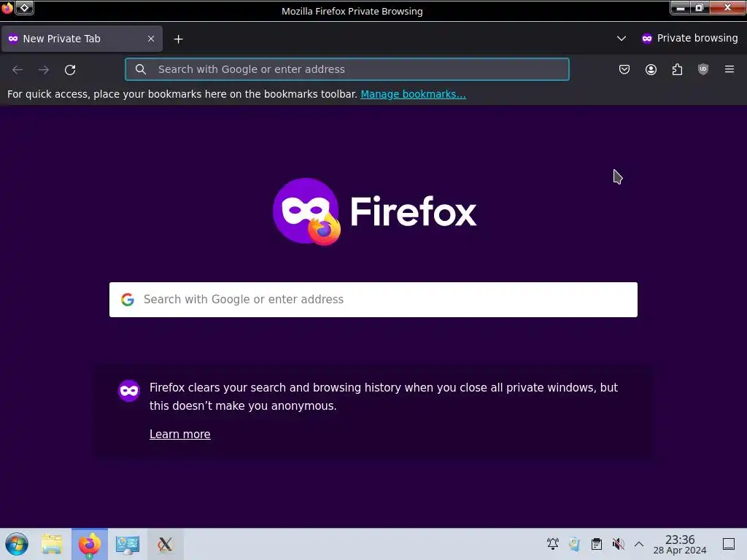The width and height of the screenshot is (747, 560).
Task: Click the Google logo in search box
Action: pos(127,300)
